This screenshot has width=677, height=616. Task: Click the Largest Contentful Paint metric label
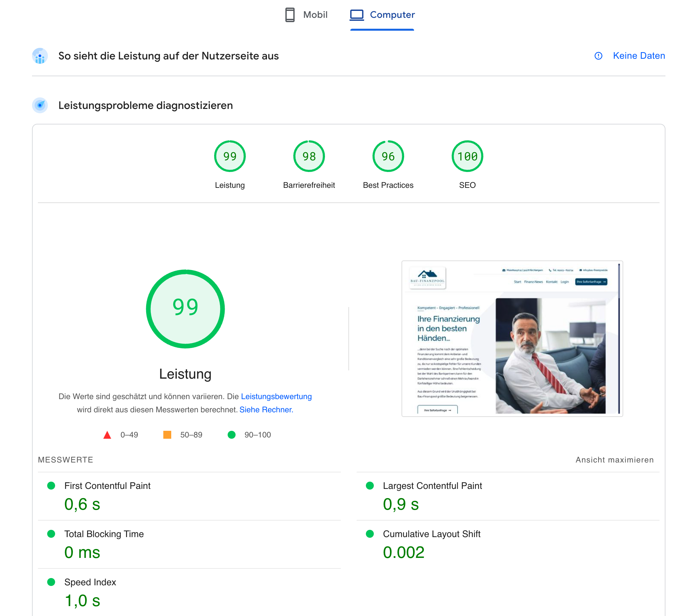[433, 486]
